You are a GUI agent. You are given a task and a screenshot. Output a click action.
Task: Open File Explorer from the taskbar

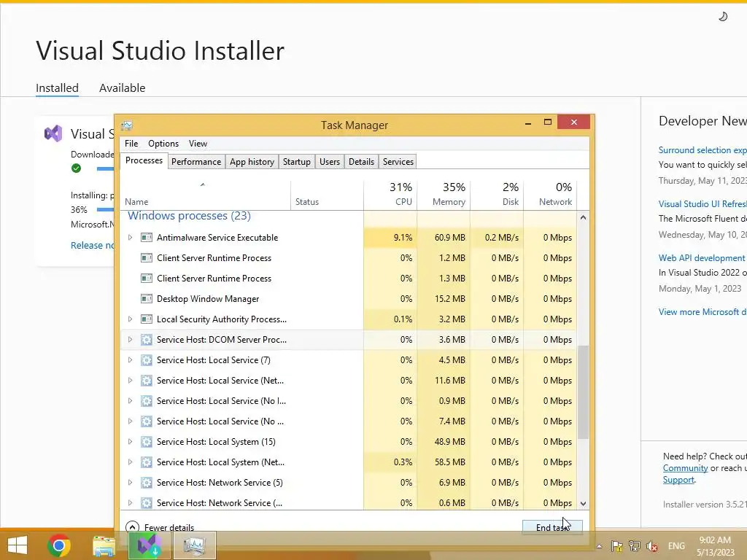pyautogui.click(x=104, y=545)
